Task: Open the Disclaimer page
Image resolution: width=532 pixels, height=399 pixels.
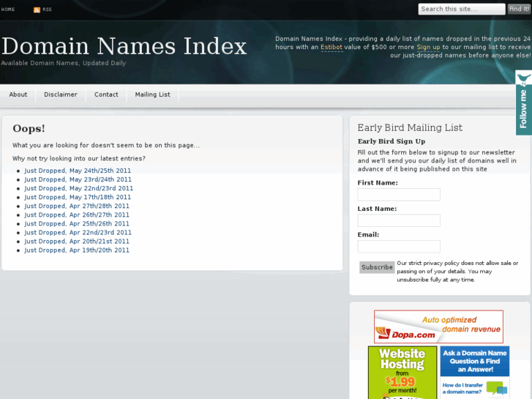Action: (x=60, y=94)
